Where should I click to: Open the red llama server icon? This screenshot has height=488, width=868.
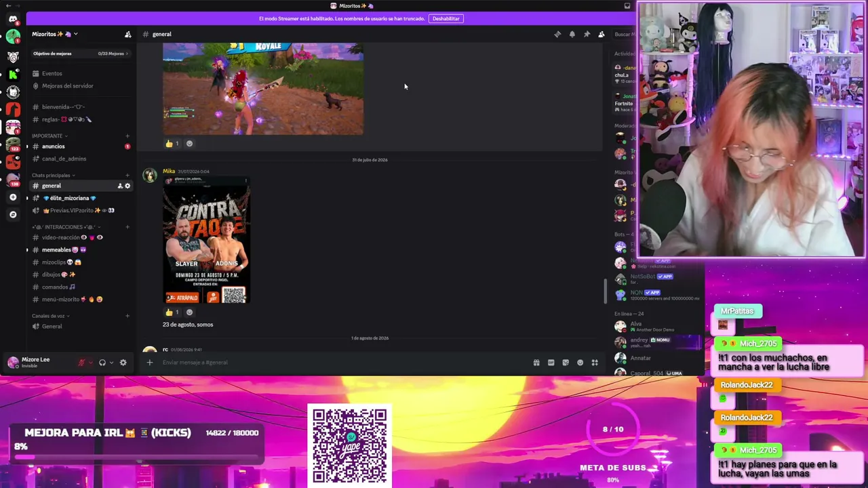[x=13, y=109]
